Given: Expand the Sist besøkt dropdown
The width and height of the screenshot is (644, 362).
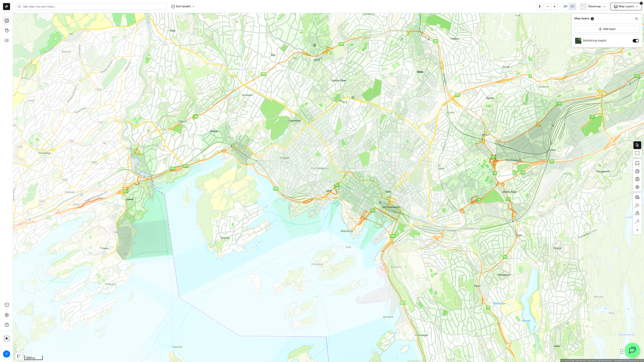Looking at the screenshot, I should tap(183, 7).
